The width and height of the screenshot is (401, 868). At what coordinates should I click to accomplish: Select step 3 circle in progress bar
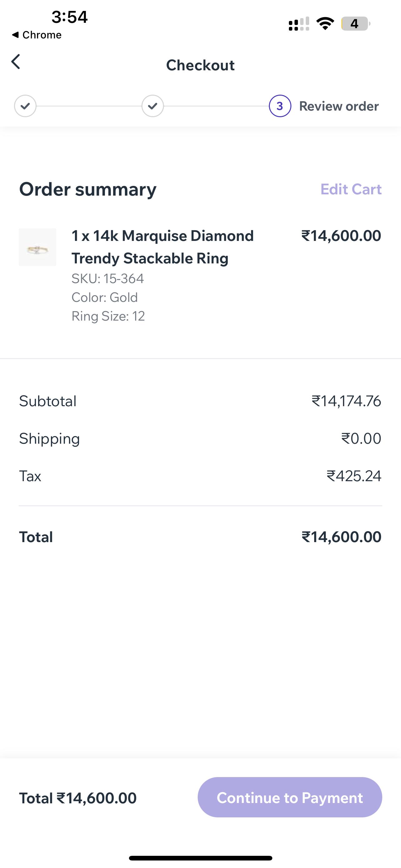tap(280, 106)
